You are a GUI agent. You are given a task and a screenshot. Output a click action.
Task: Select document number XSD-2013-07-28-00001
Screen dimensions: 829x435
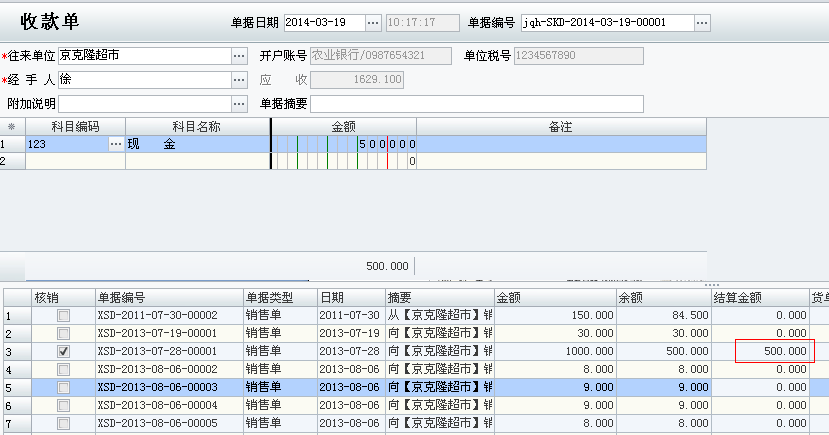[x=169, y=351]
